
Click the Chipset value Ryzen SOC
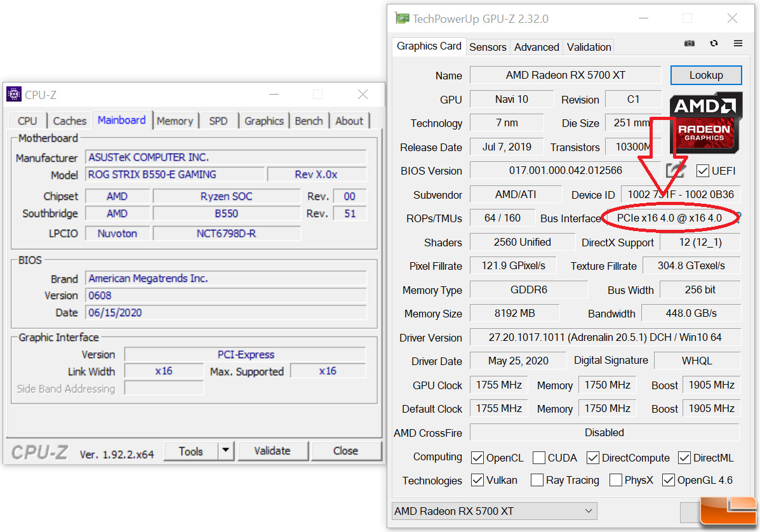click(x=227, y=196)
